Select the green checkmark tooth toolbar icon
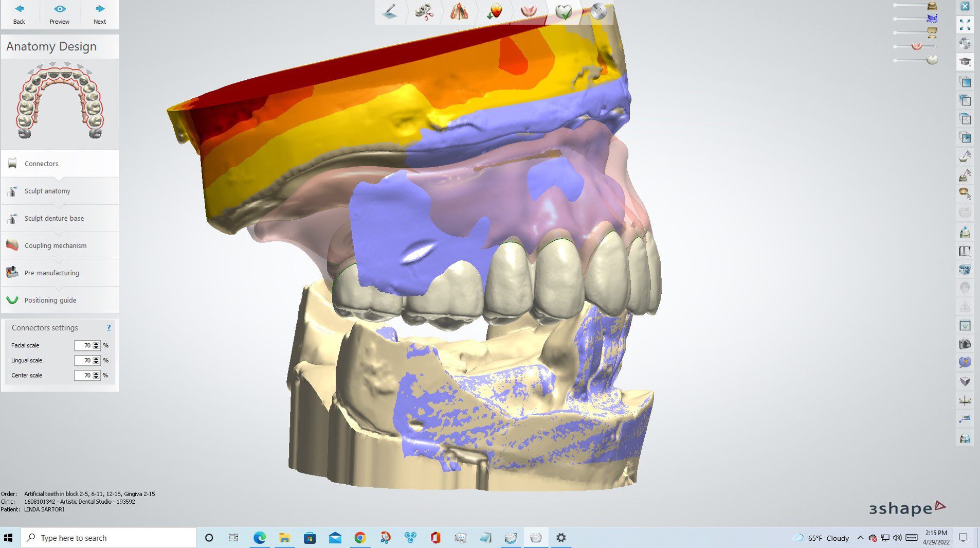 [564, 12]
